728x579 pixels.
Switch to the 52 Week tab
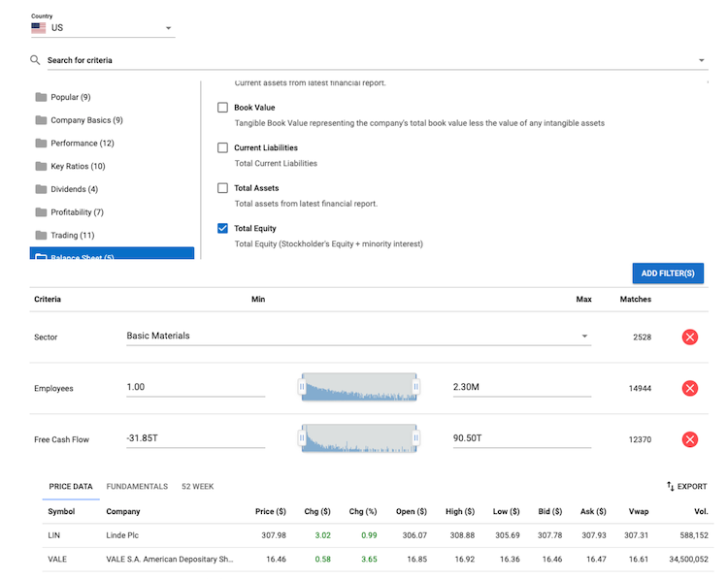point(197,486)
